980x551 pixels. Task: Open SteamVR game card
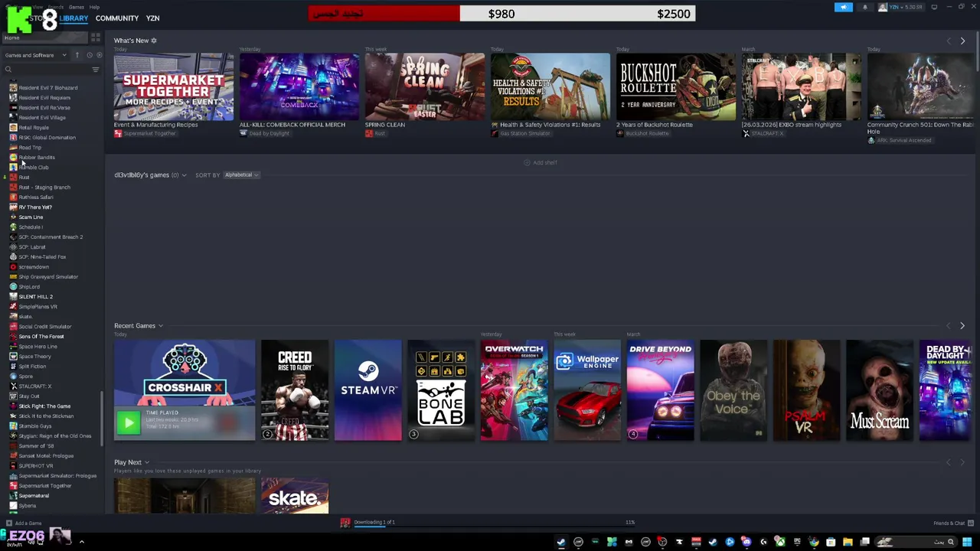coord(368,390)
